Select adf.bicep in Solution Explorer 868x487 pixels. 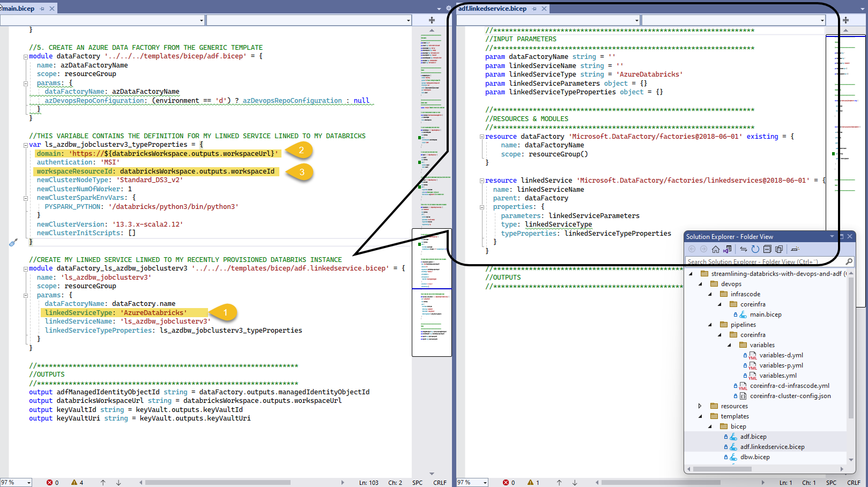(753, 437)
